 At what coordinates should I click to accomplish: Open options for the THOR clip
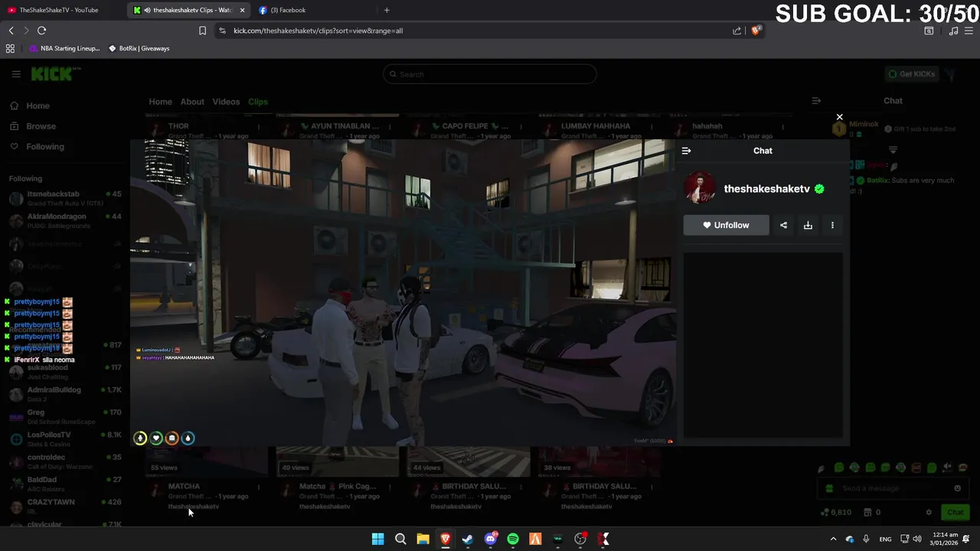259,126
